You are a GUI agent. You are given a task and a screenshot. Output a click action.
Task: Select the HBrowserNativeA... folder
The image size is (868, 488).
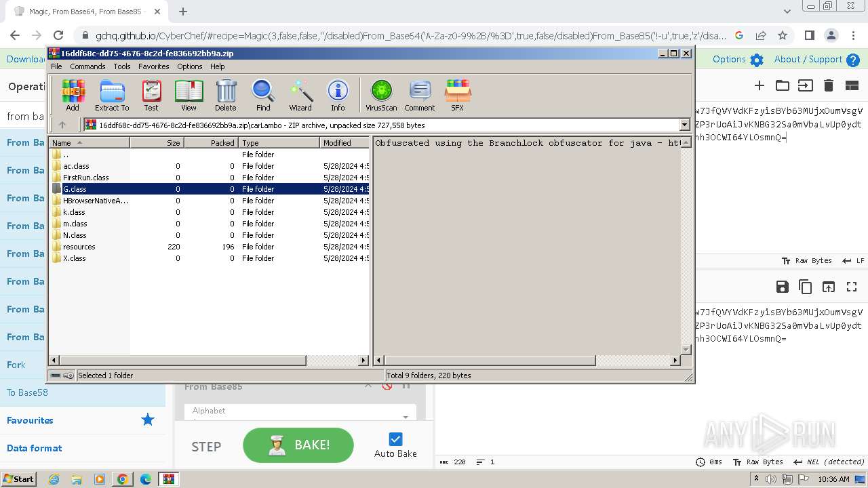[x=209, y=201]
